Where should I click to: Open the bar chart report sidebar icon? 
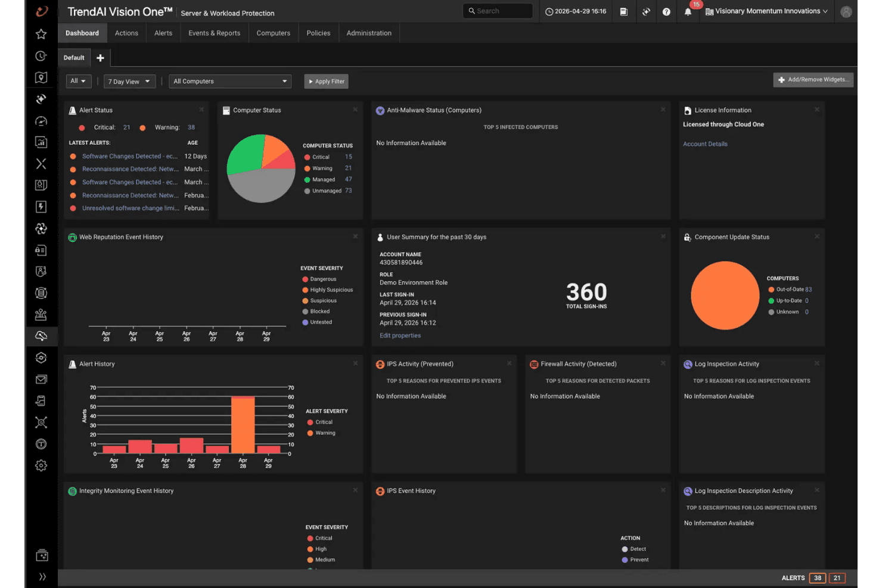(x=41, y=142)
